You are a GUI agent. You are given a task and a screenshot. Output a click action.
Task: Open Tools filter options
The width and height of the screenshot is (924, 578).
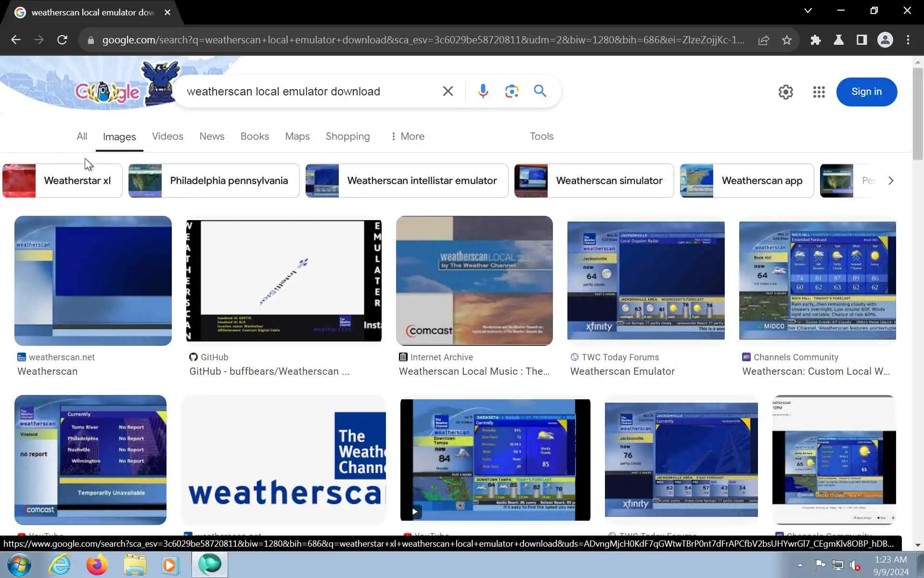point(541,136)
